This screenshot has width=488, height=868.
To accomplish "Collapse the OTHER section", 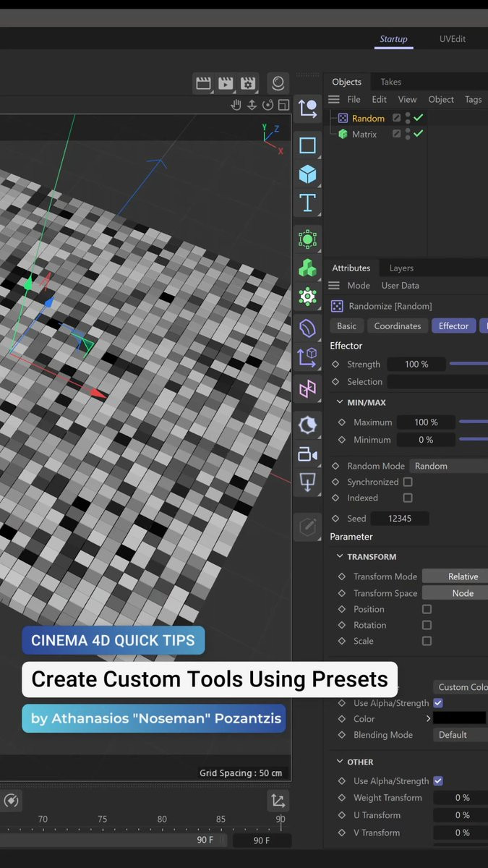I will [x=340, y=762].
